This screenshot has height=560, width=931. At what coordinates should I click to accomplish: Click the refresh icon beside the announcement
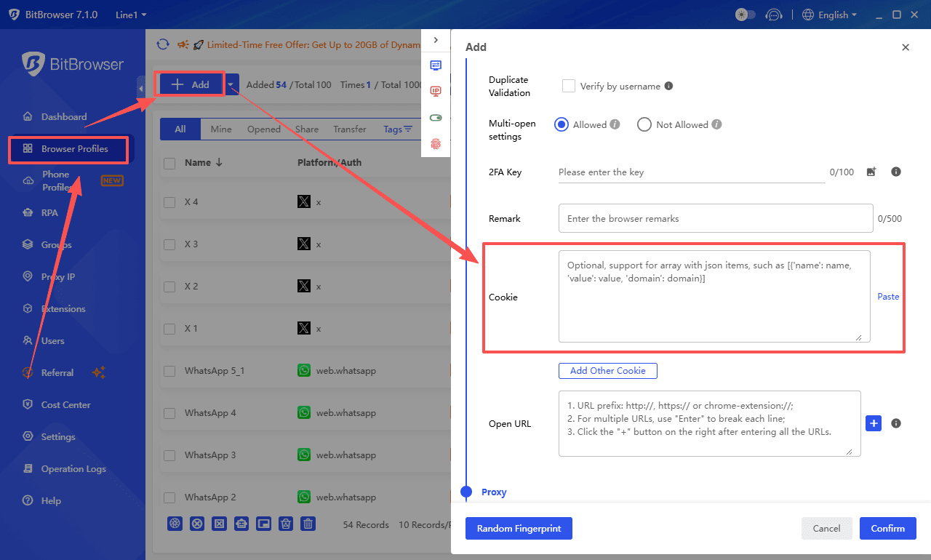[163, 44]
